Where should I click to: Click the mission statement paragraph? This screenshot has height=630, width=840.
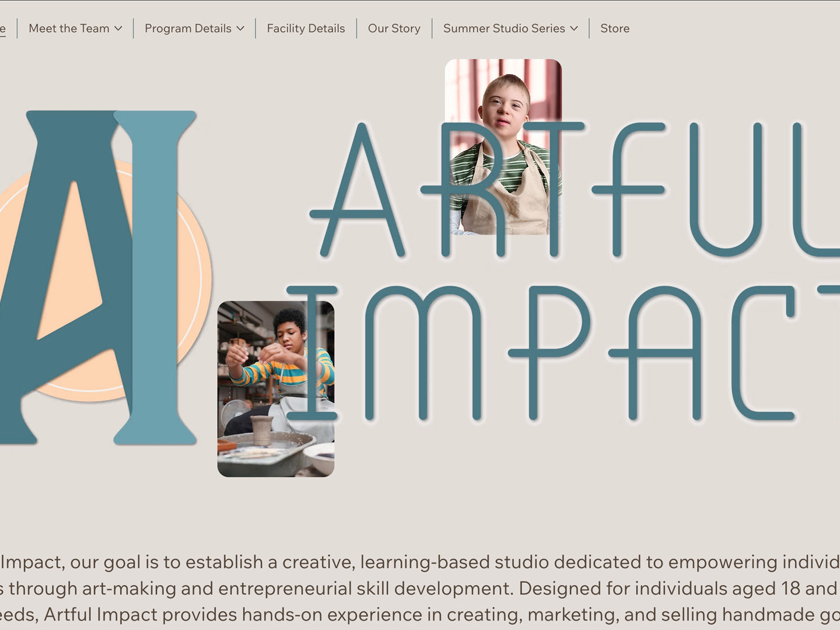click(x=420, y=588)
